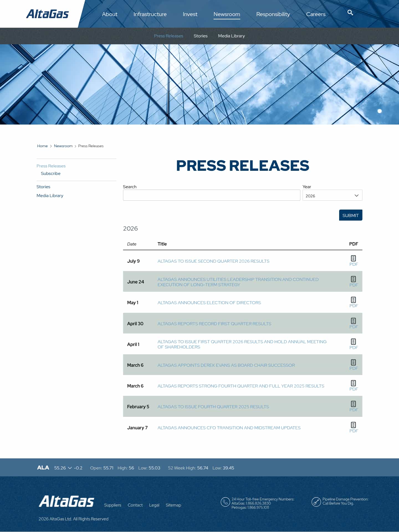Open Media Library in the left sidebar

pos(50,195)
